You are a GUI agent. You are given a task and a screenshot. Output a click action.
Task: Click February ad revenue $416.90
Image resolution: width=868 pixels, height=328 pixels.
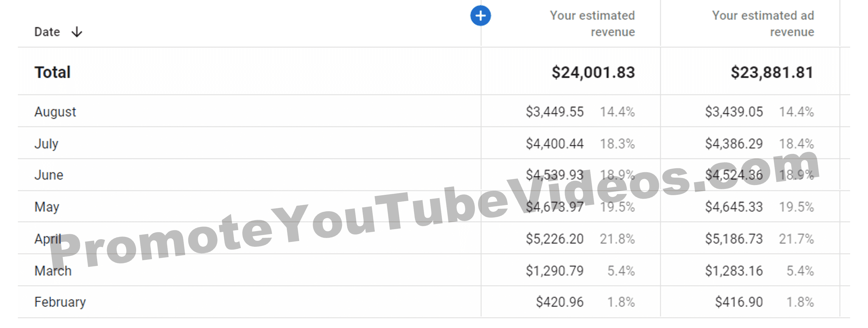click(739, 302)
